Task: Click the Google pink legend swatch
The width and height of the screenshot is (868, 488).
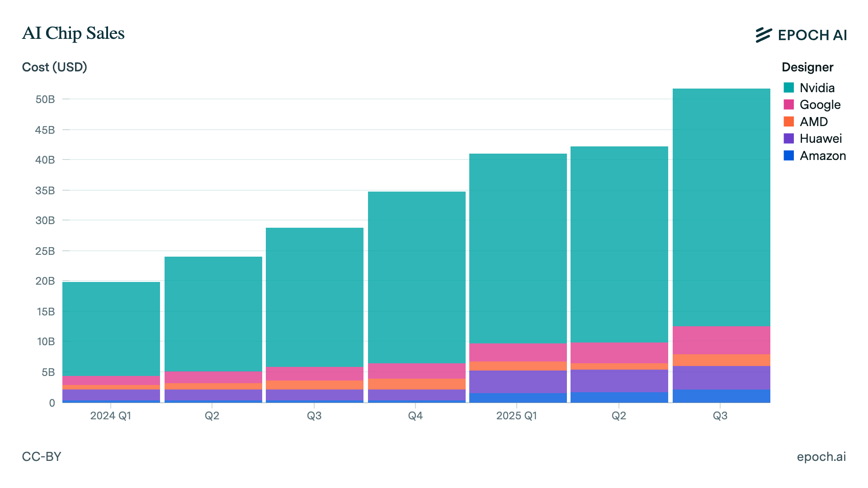Action: 789,104
